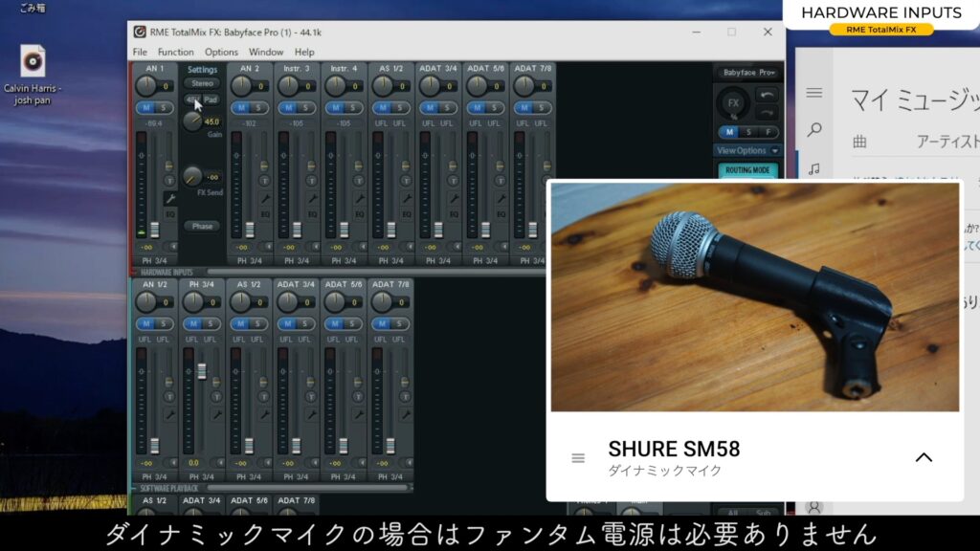The width and height of the screenshot is (980, 551).
Task: Solo the AN 1 input channel
Action: tap(164, 107)
